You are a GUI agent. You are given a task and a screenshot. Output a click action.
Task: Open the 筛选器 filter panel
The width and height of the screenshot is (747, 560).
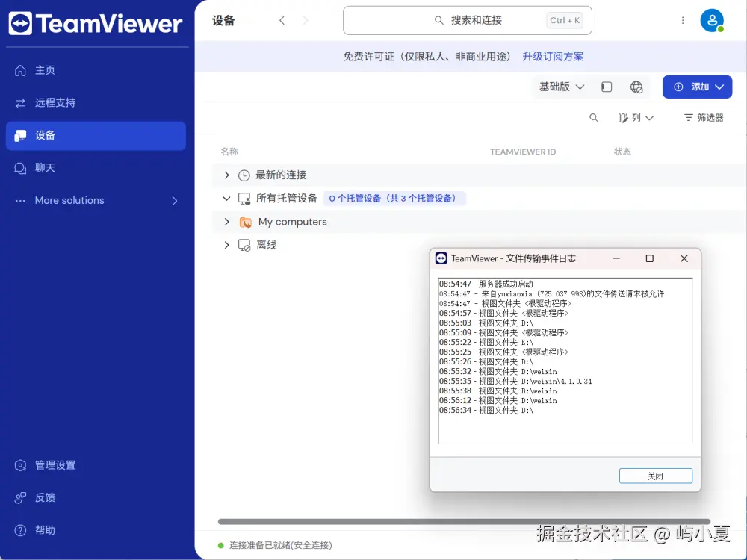pyautogui.click(x=704, y=118)
